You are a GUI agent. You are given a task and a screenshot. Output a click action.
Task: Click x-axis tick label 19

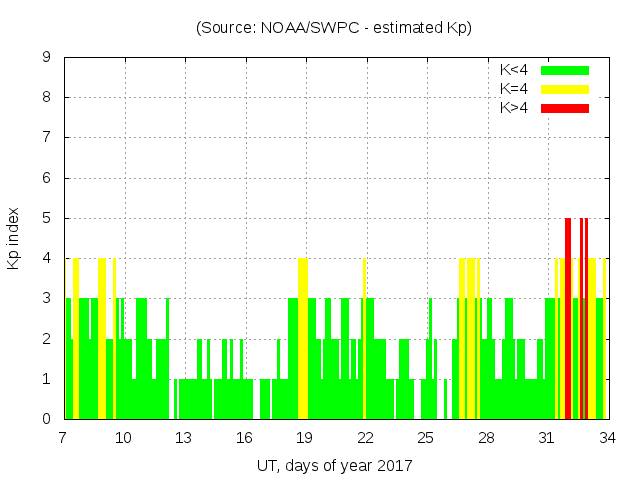[304, 437]
